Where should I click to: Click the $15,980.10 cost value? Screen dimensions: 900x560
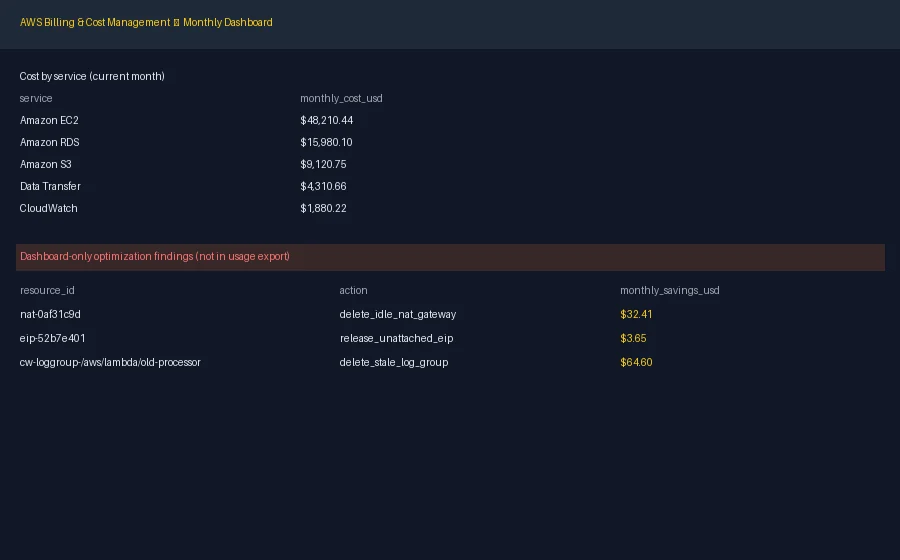point(326,142)
